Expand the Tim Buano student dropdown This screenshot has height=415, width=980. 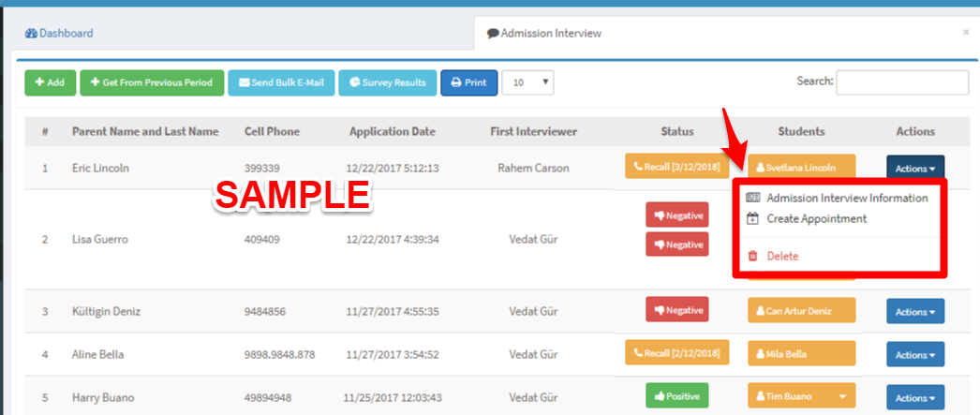pos(842,396)
